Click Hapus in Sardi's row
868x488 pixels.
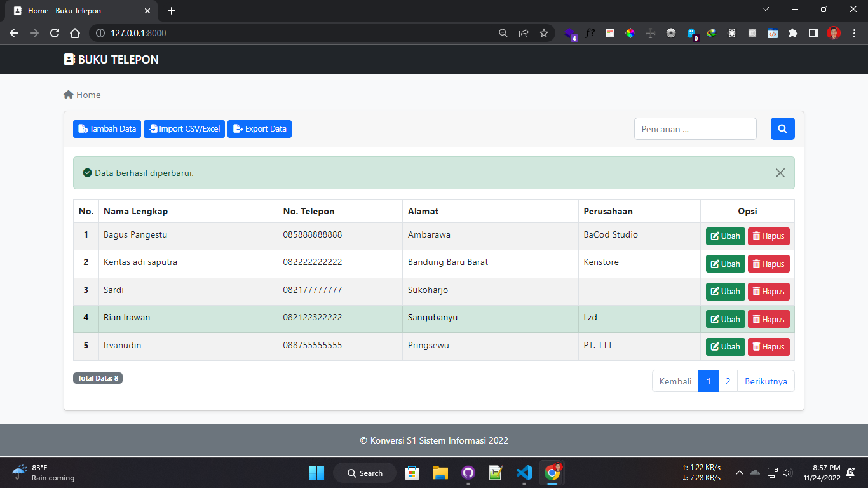(x=768, y=292)
